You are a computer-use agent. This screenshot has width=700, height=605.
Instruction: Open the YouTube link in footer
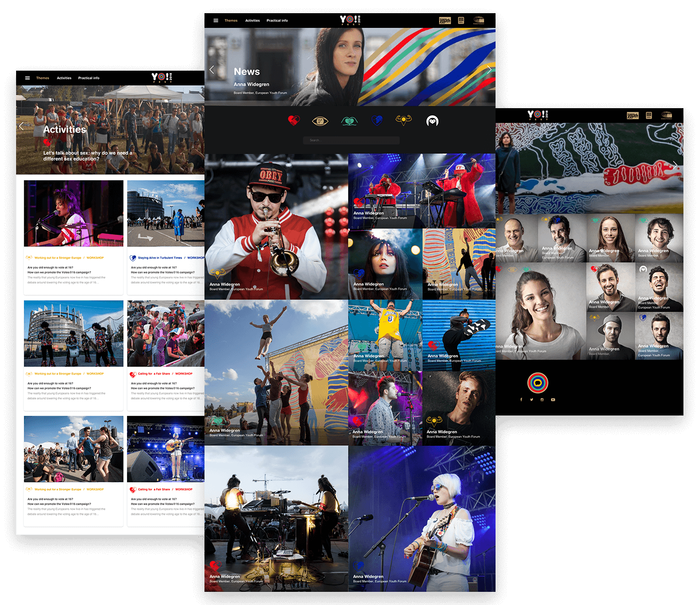[x=553, y=399]
